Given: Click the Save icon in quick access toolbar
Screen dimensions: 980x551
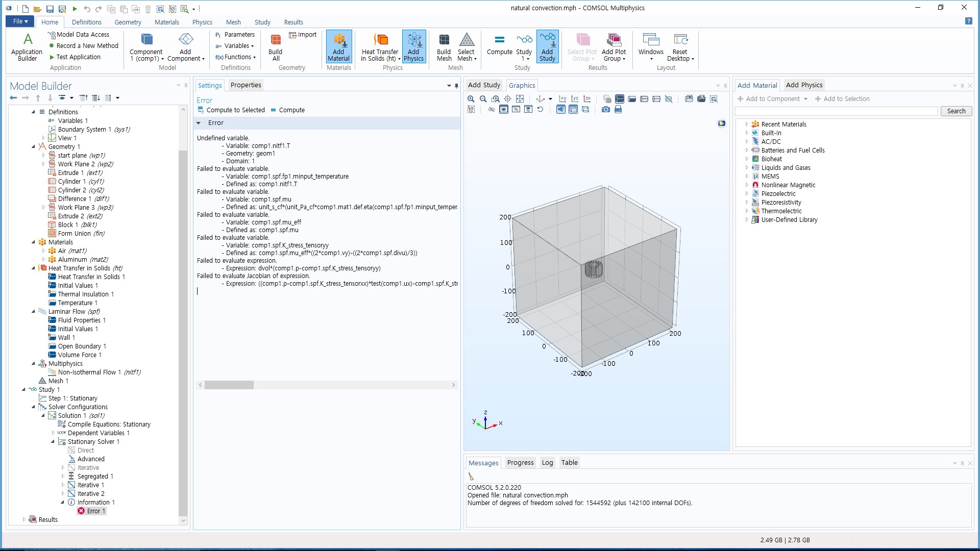Looking at the screenshot, I should (50, 9).
